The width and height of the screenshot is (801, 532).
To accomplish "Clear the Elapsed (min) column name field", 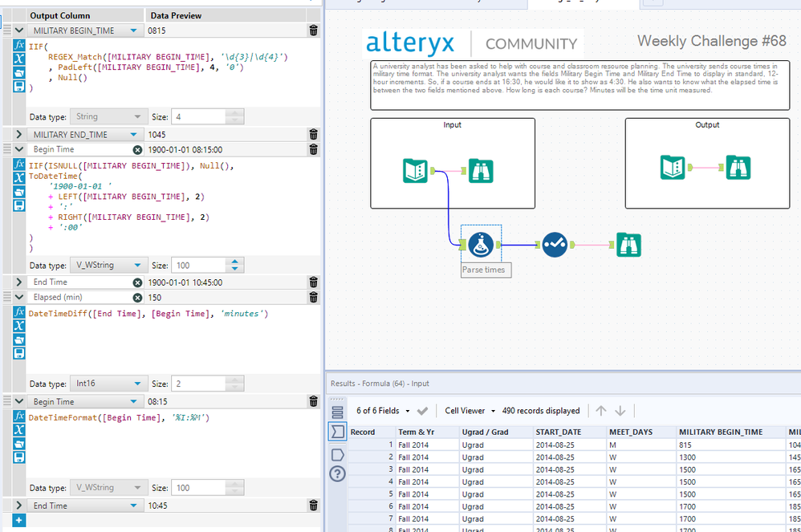I will (x=137, y=297).
